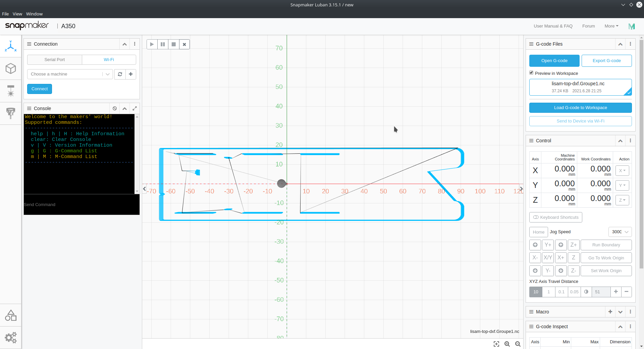Image resolution: width=644 pixels, height=349 pixels.
Task: Collapse the G-code Files panel
Action: (x=620, y=44)
